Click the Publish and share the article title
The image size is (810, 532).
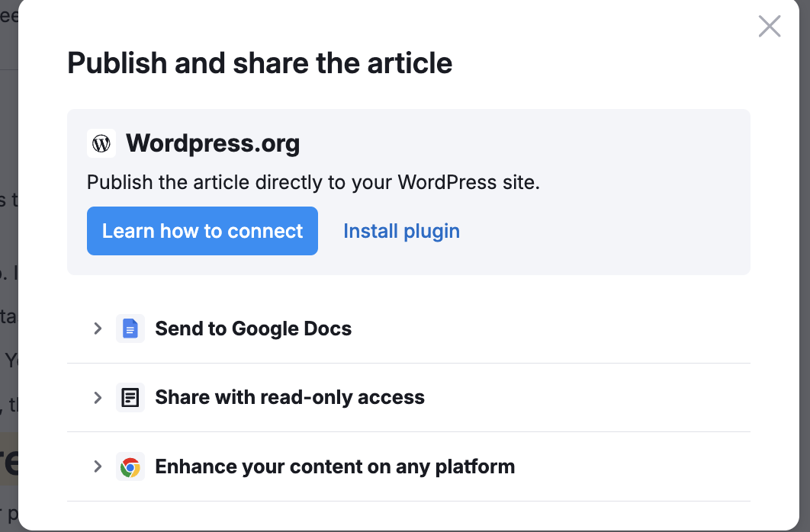[260, 62]
